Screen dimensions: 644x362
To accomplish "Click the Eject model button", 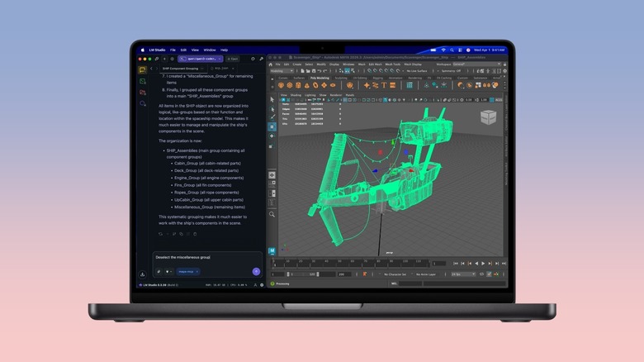I will click(x=233, y=59).
